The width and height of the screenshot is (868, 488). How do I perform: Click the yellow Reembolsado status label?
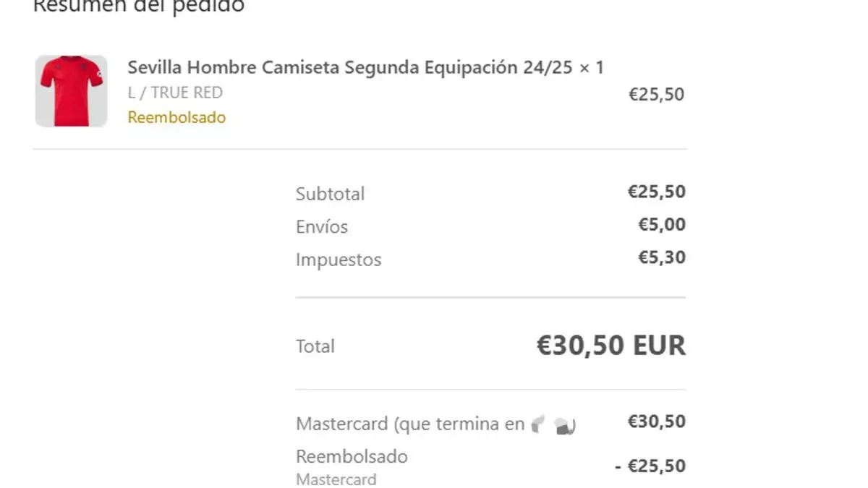click(x=176, y=117)
